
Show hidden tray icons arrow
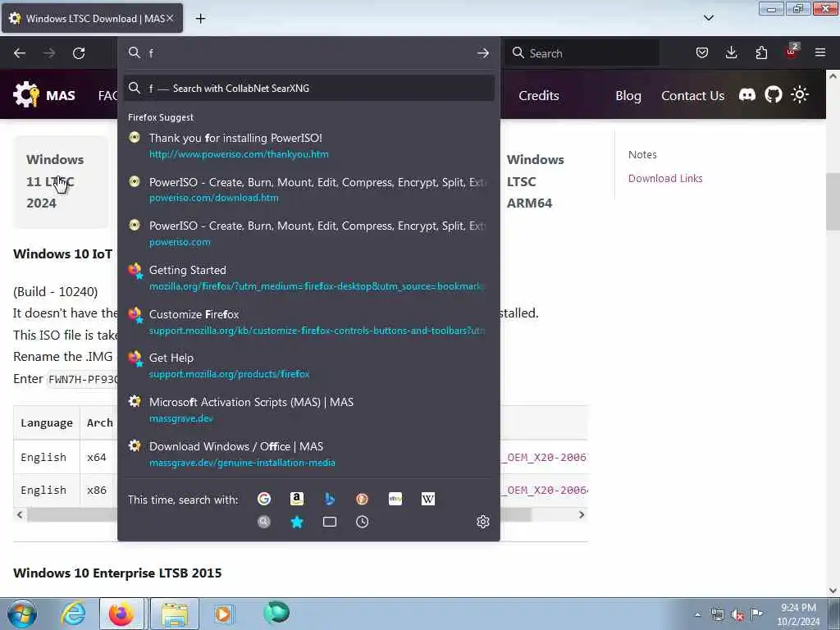coord(697,614)
